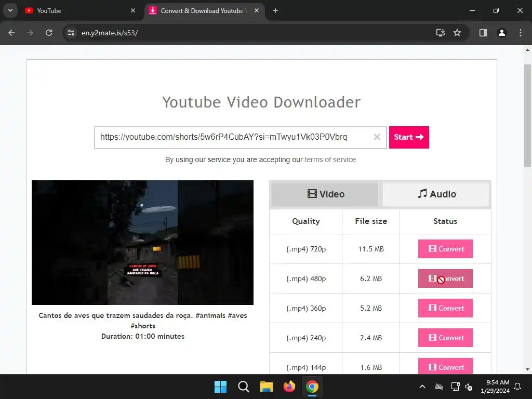The height and width of the screenshot is (399, 532).
Task: Click the File size column header
Action: click(x=371, y=221)
